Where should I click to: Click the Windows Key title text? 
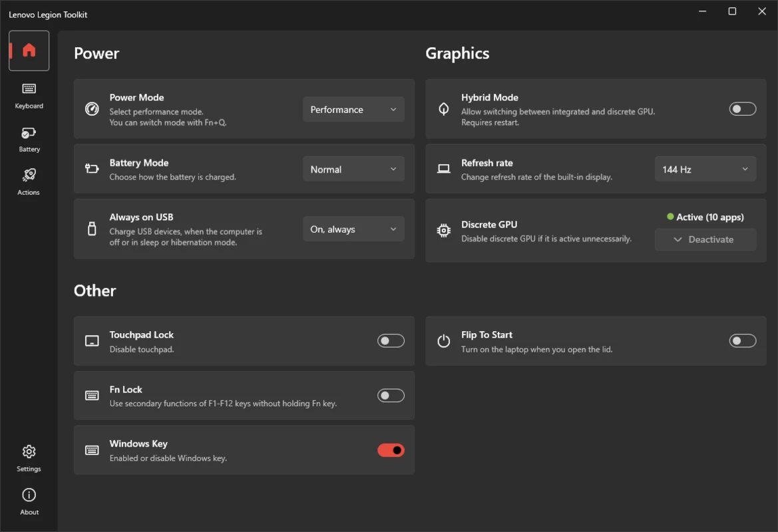[138, 444]
